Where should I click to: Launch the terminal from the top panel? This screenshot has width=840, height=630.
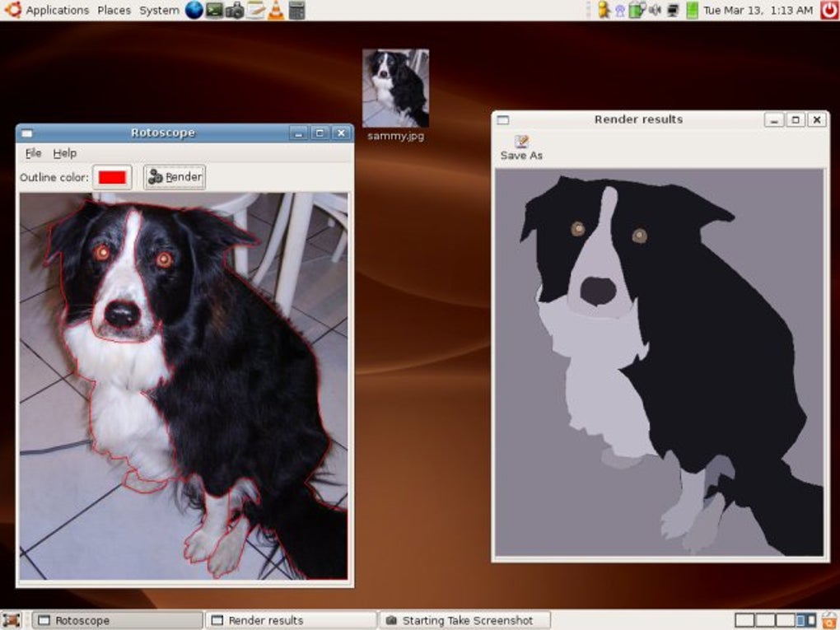coord(214,10)
